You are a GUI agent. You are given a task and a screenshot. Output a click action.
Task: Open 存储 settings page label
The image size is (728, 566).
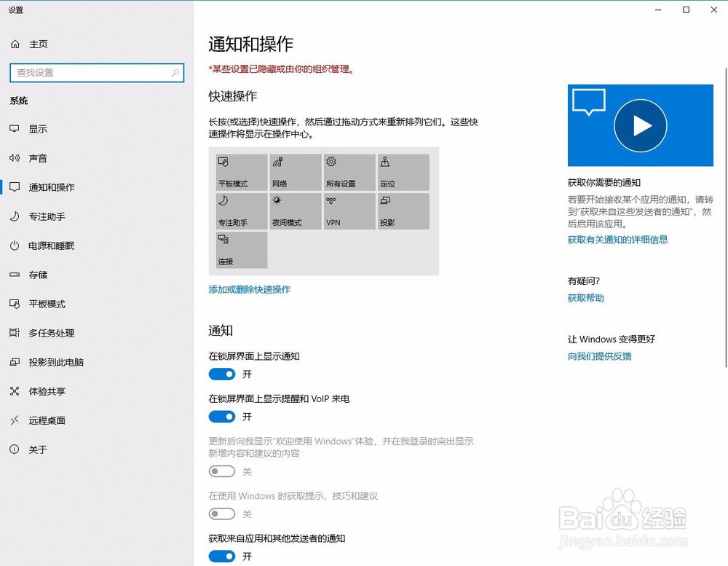(x=38, y=275)
